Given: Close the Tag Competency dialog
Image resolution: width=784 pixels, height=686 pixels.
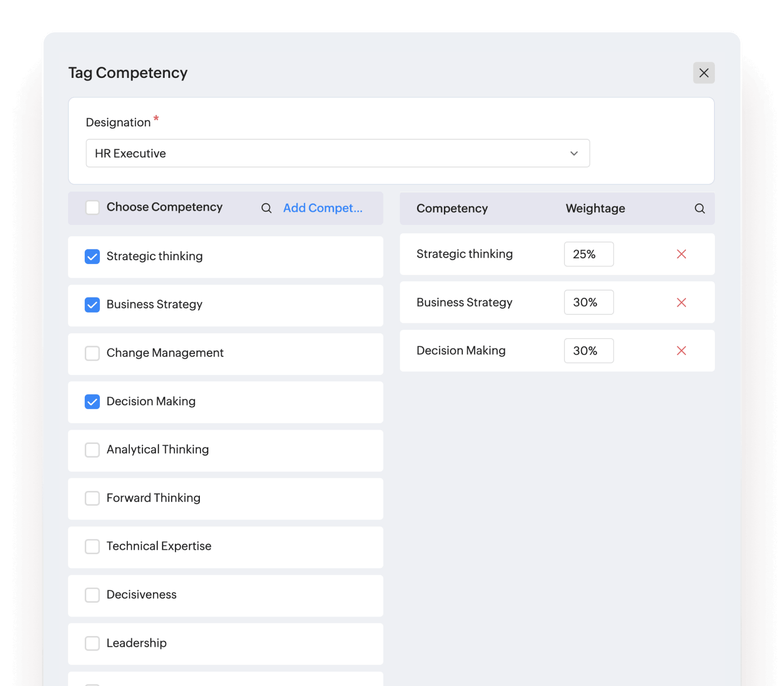Looking at the screenshot, I should [x=704, y=73].
